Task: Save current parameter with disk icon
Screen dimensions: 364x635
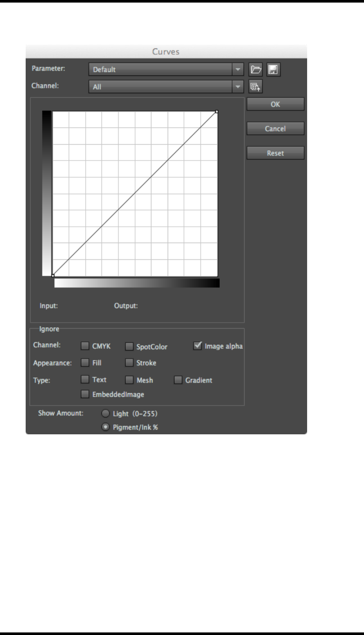Action: (273, 69)
